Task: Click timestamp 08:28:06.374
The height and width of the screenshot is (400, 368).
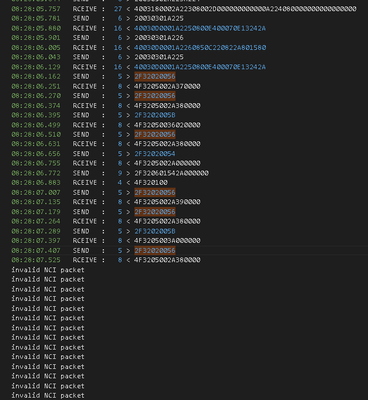Action: pos(36,106)
